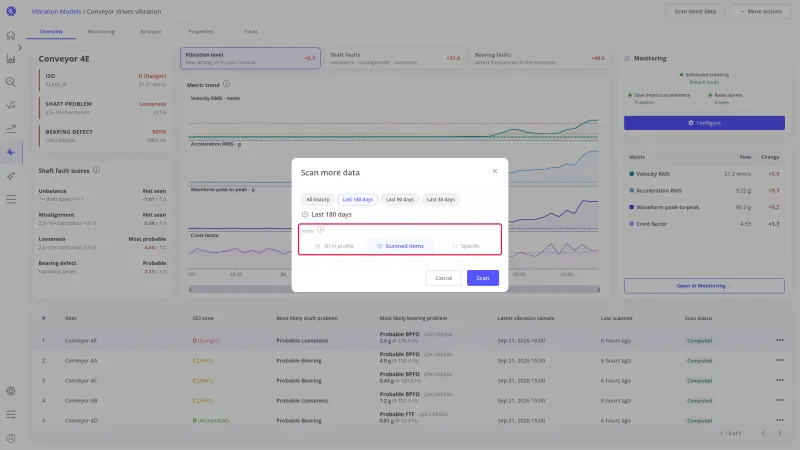Click the SHAFT PROBLEM summary row

[103, 108]
